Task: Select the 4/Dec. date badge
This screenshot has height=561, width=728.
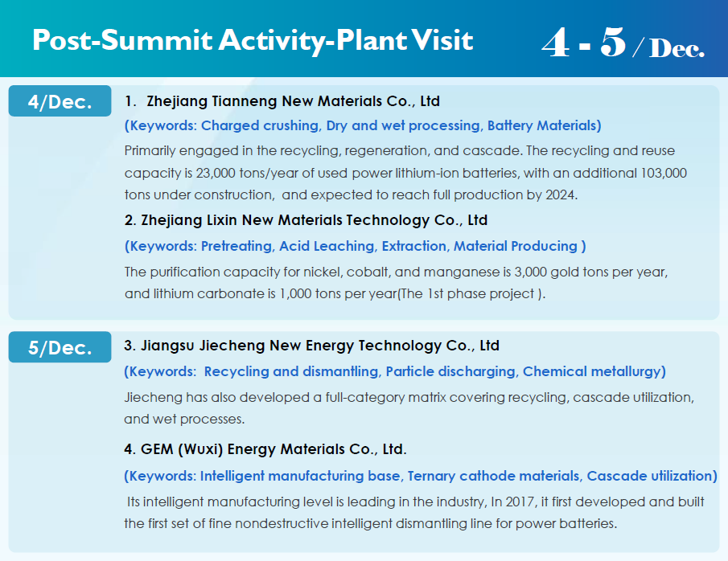Action: pyautogui.click(x=60, y=102)
